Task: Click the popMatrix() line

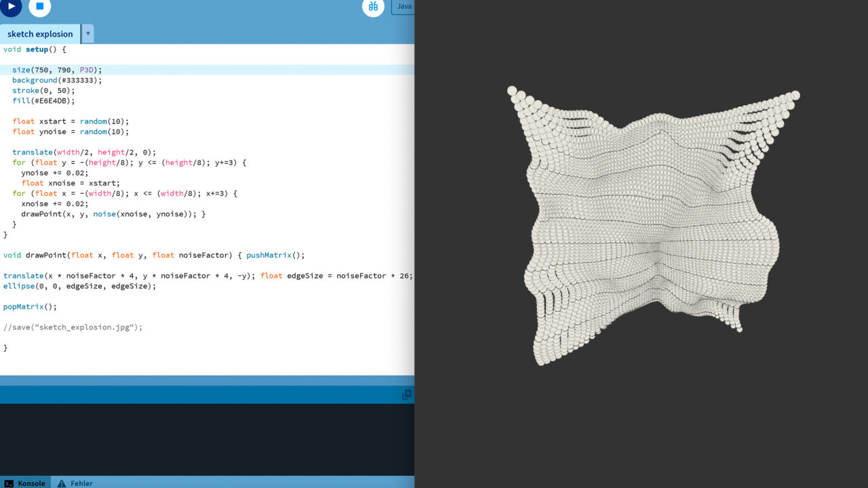Action: (30, 306)
